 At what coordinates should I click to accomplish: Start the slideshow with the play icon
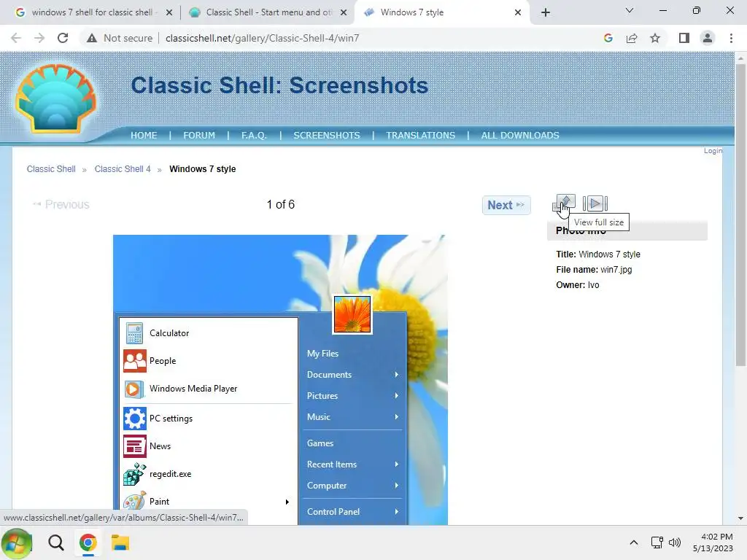click(595, 204)
